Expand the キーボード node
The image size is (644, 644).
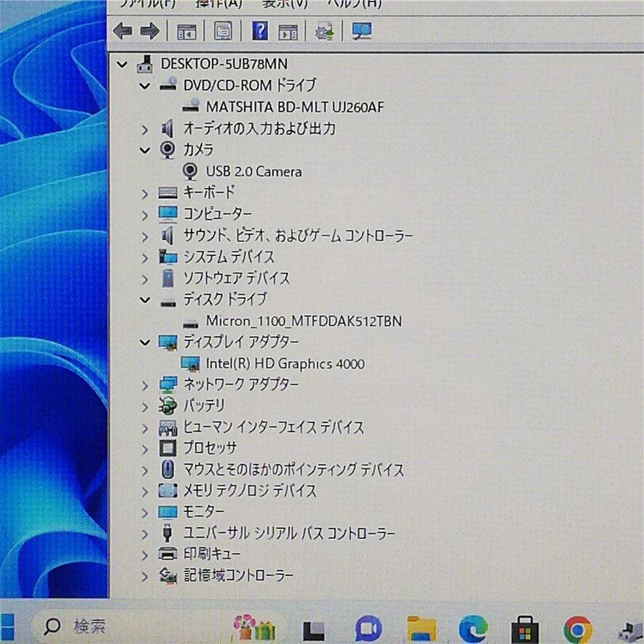coord(144,194)
